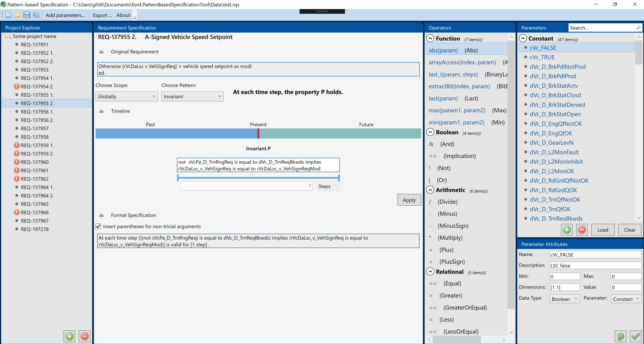
Task: Click the Apply button
Action: click(409, 200)
